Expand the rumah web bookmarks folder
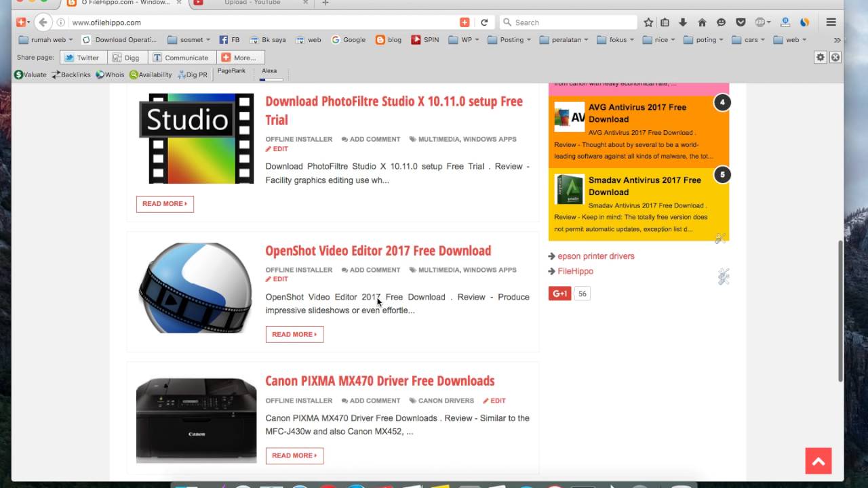 click(46, 40)
